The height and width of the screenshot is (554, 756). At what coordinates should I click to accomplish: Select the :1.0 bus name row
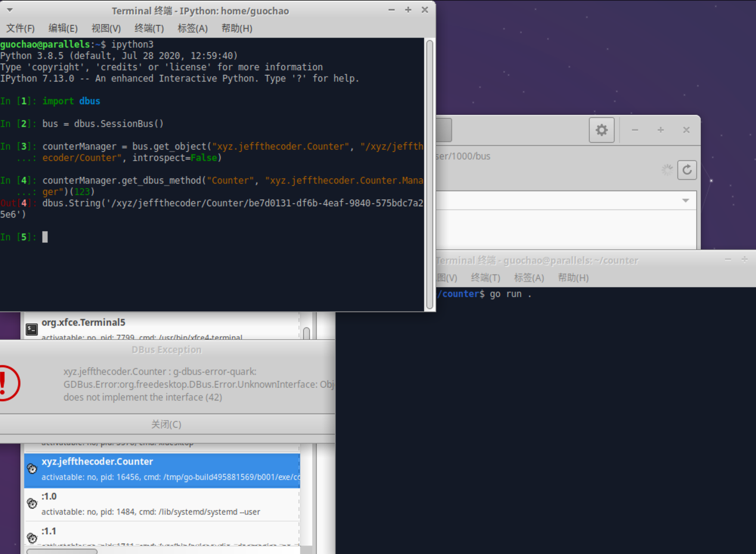pos(162,504)
